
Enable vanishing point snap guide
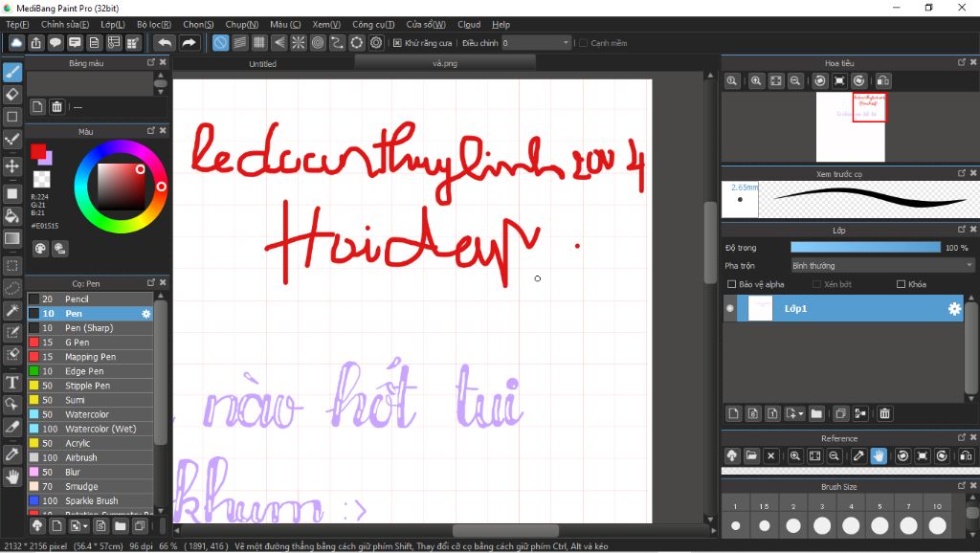278,43
